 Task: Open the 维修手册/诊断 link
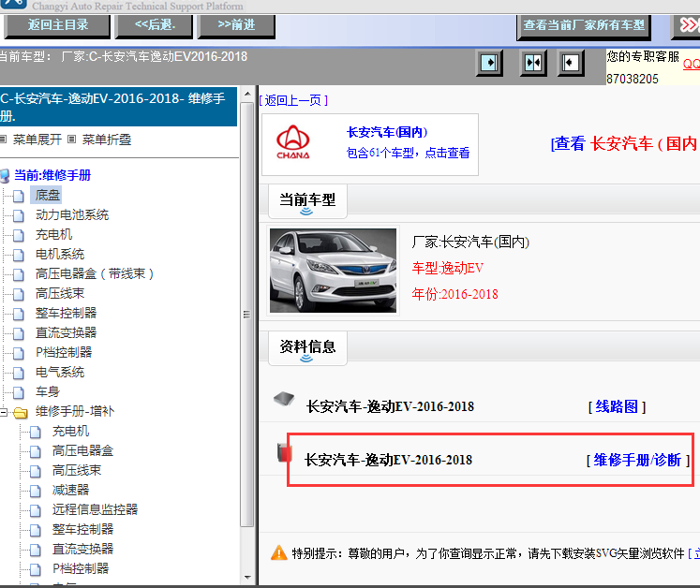click(637, 460)
